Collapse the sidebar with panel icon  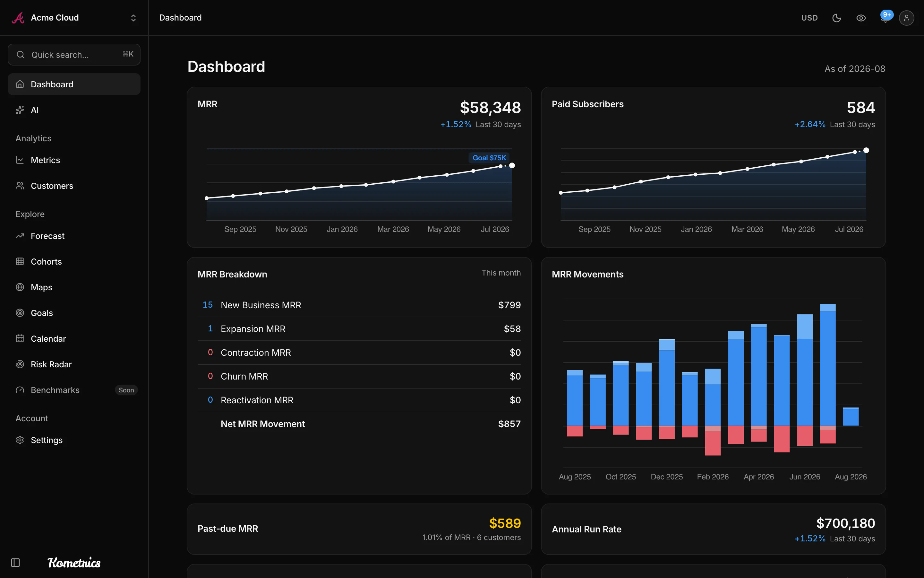[15, 562]
